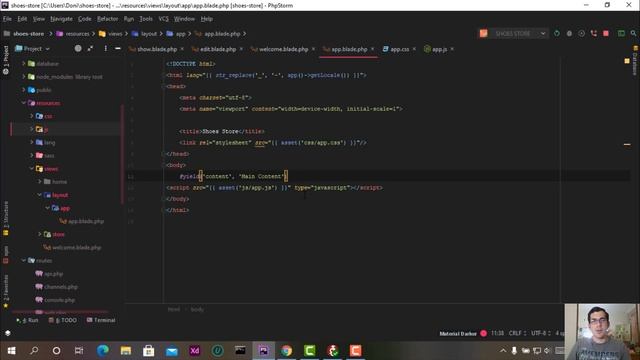Screen dimensions: 640x360
Task: Open the Run tool window
Action: pos(27,320)
